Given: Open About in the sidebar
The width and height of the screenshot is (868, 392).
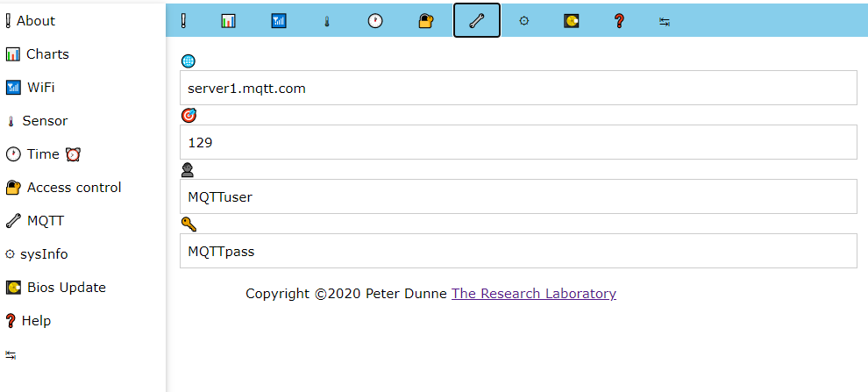Looking at the screenshot, I should pyautogui.click(x=31, y=20).
